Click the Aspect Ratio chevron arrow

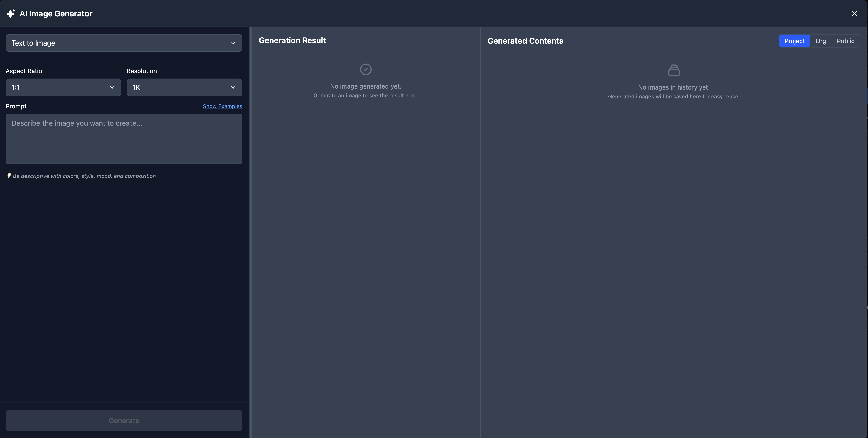pyautogui.click(x=112, y=87)
